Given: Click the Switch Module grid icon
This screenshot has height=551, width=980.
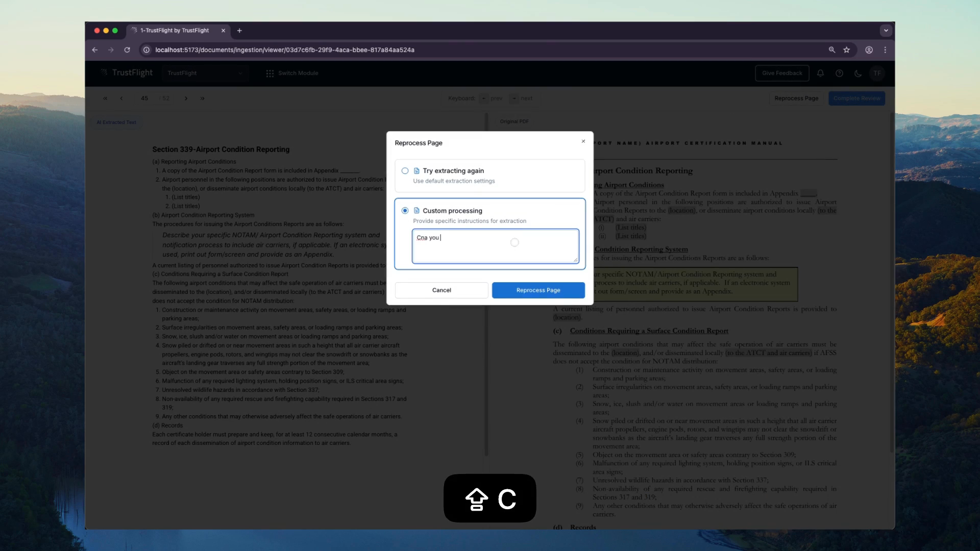Looking at the screenshot, I should pos(269,73).
